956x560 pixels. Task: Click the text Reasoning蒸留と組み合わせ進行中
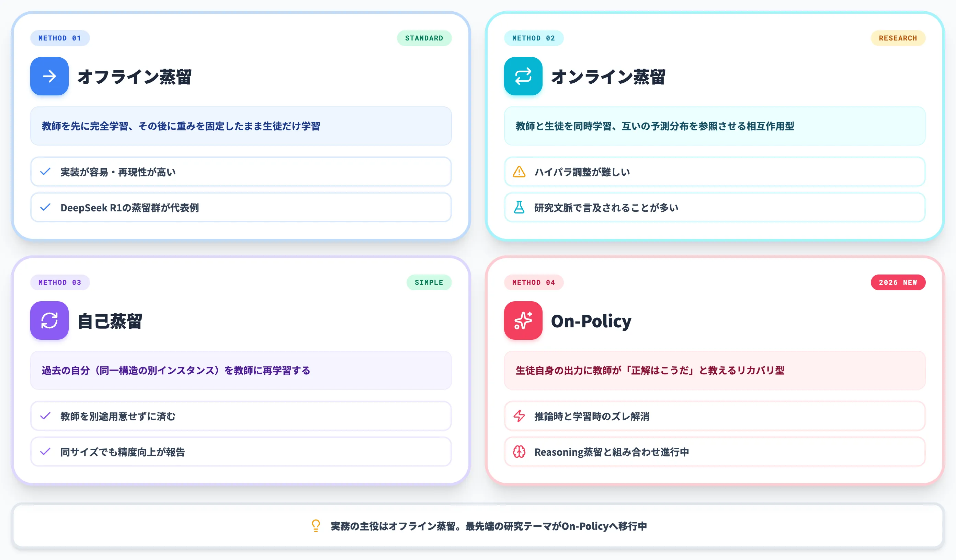coord(612,452)
